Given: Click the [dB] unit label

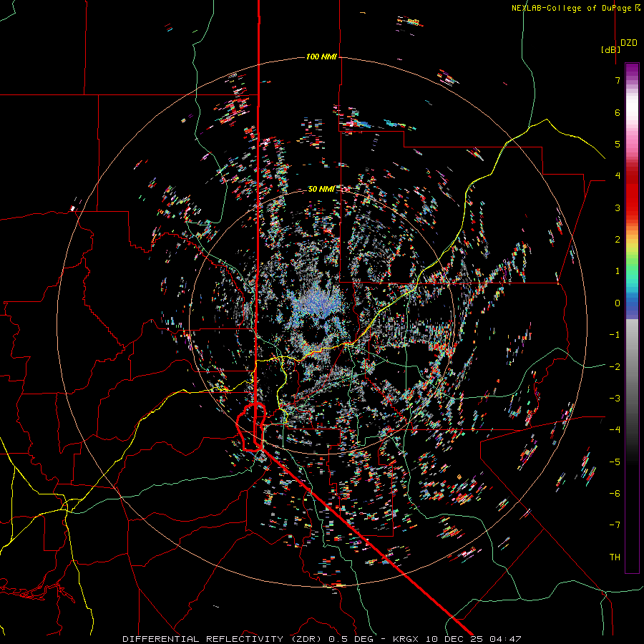Looking at the screenshot, I should pos(611,49).
